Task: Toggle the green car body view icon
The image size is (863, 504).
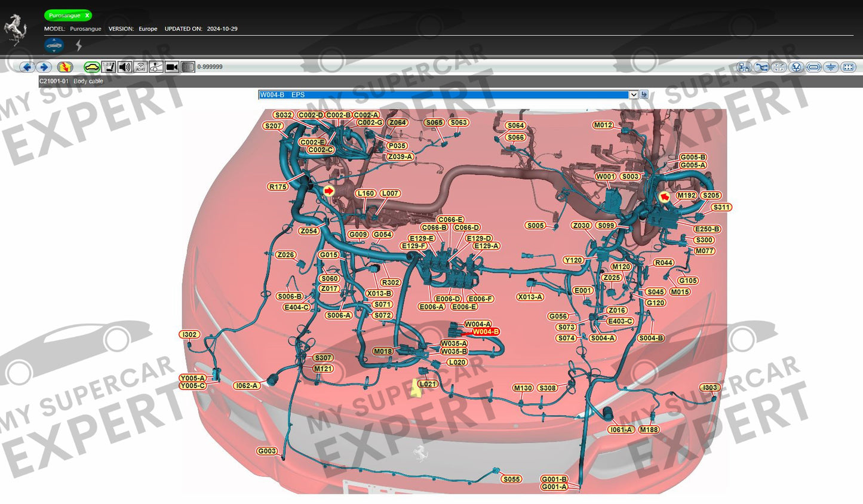Action: coord(91,67)
